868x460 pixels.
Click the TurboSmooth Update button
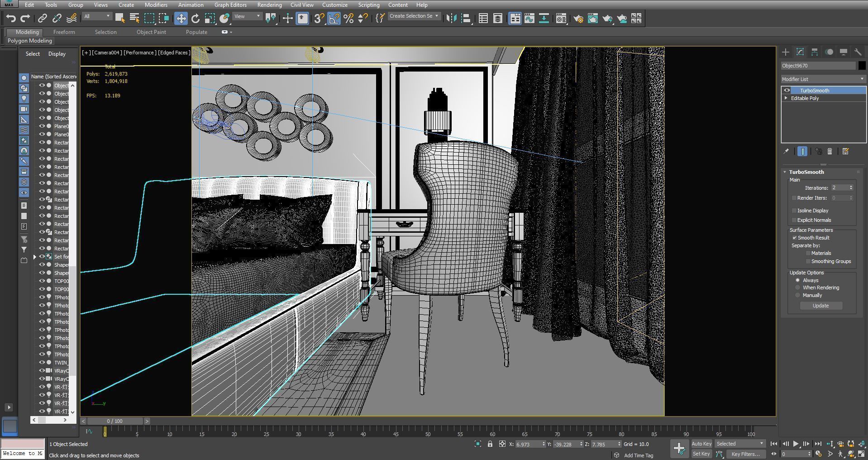click(x=820, y=306)
